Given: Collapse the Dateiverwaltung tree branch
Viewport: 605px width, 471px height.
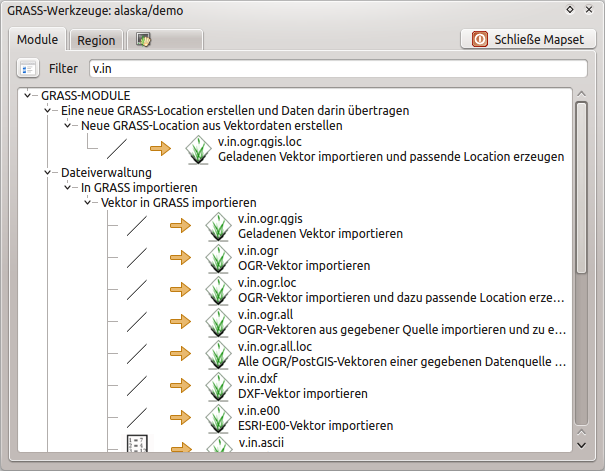Looking at the screenshot, I should point(49,172).
